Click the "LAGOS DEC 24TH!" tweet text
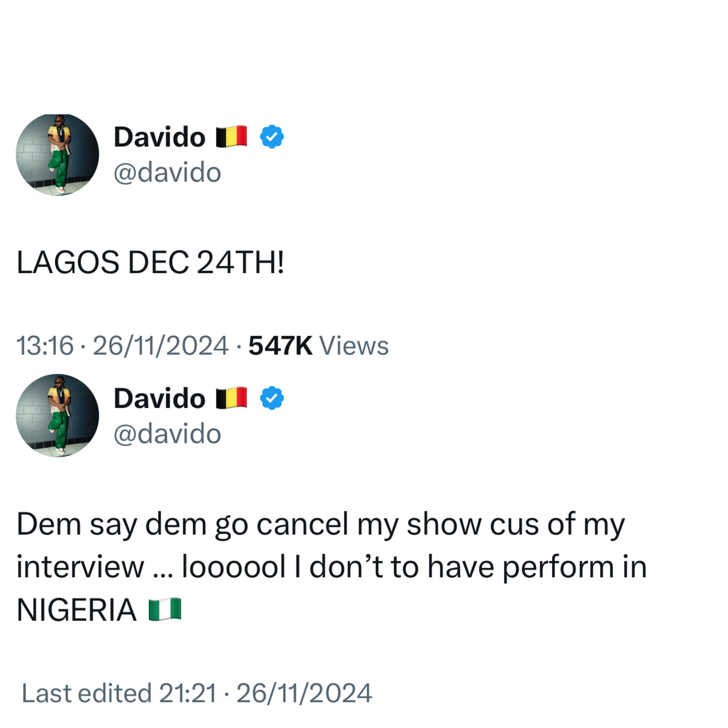 coord(150,263)
